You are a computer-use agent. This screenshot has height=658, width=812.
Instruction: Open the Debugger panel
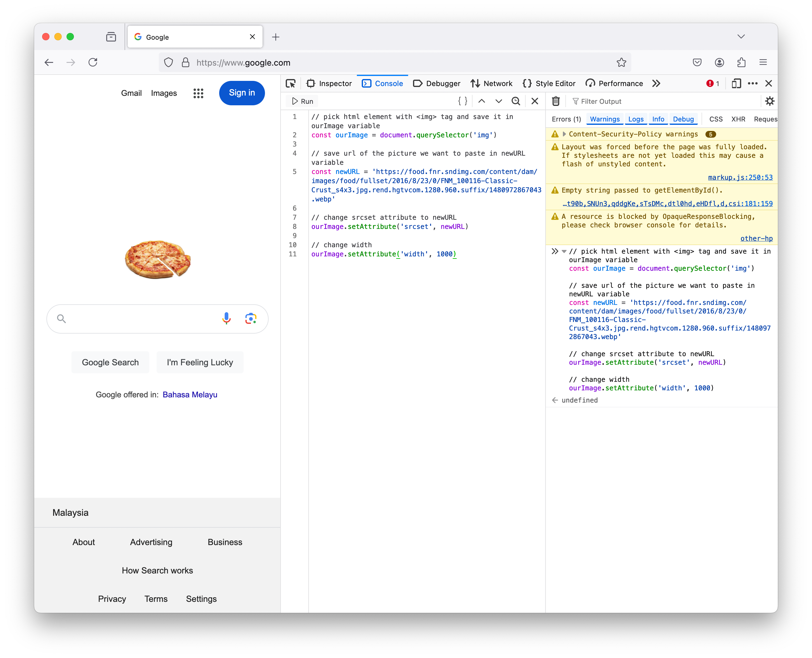[x=437, y=83]
